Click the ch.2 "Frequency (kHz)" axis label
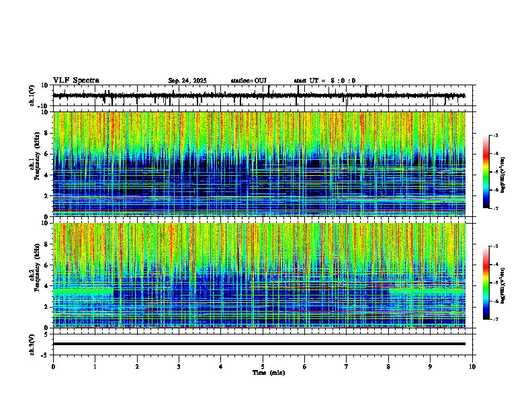The image size is (532, 411). [x=37, y=267]
